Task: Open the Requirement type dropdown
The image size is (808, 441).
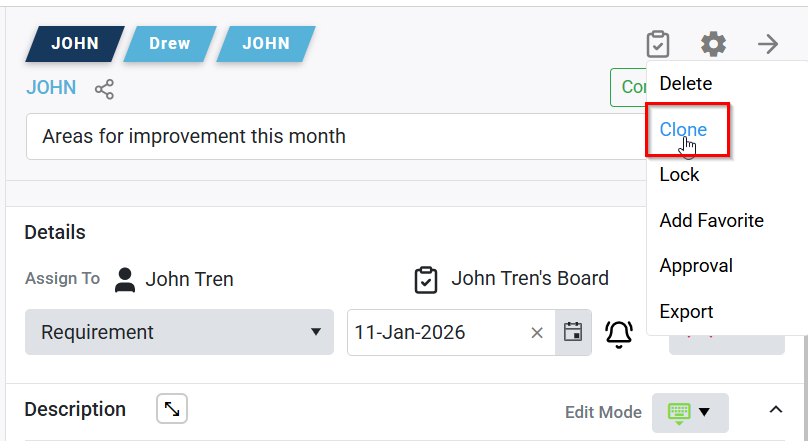Action: (179, 332)
